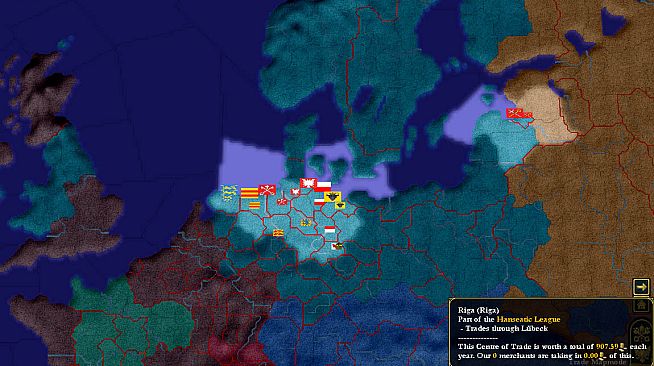Image resolution: width=654 pixels, height=366 pixels.
Task: Select the large red flag with white eagle
Action: tap(308, 183)
